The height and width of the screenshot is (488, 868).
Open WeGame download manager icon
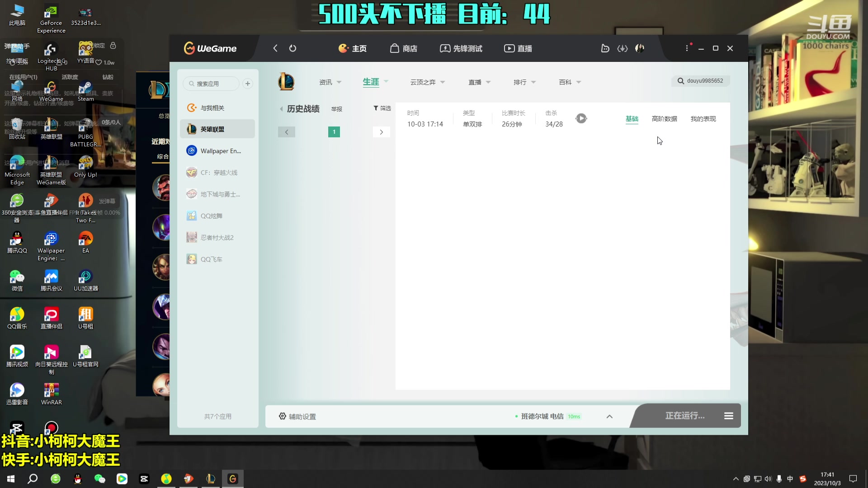(623, 48)
